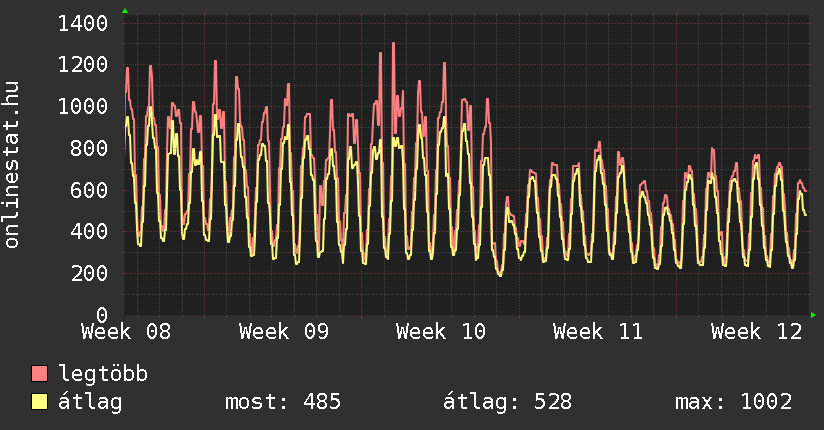Click the 1000 y-axis label
The width and height of the screenshot is (824, 430).
pos(83,107)
